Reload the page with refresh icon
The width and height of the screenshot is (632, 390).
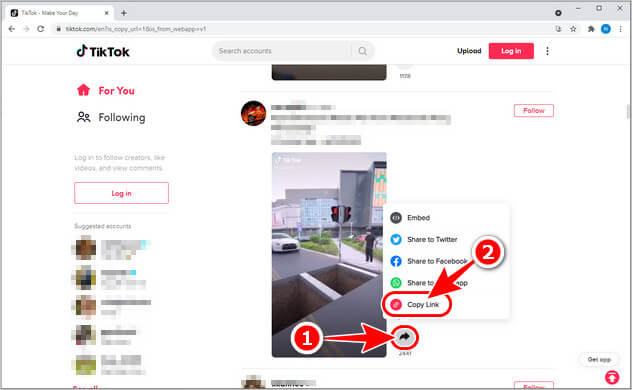coord(41,29)
